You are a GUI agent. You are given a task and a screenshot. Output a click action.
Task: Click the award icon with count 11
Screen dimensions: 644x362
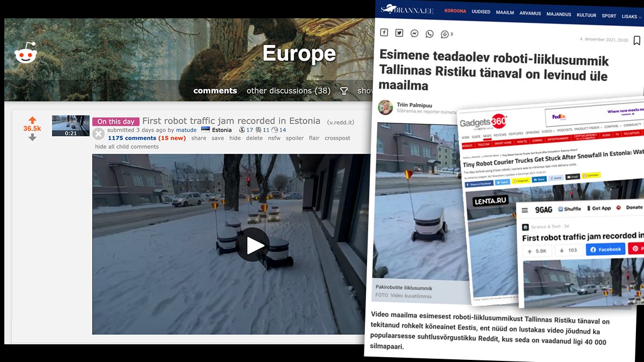(259, 130)
